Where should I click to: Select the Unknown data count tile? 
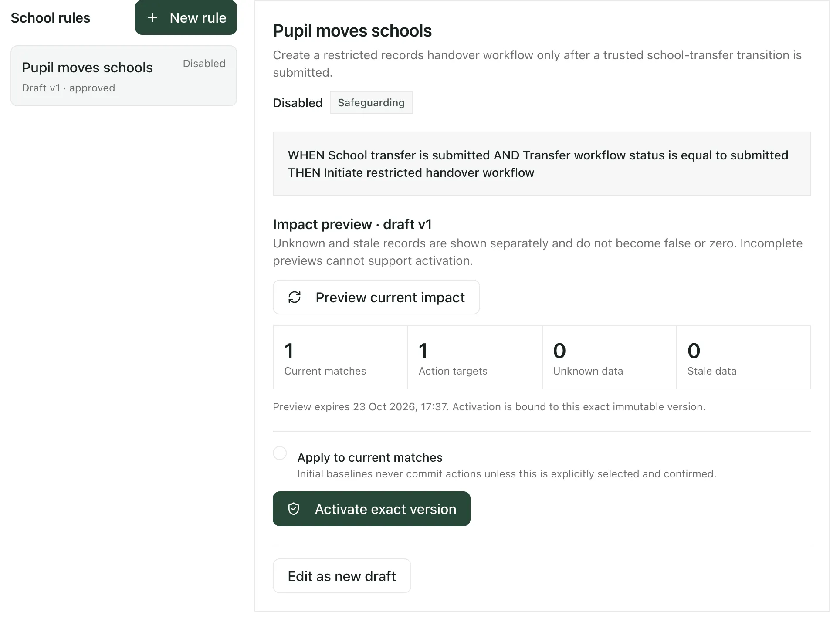point(610,358)
